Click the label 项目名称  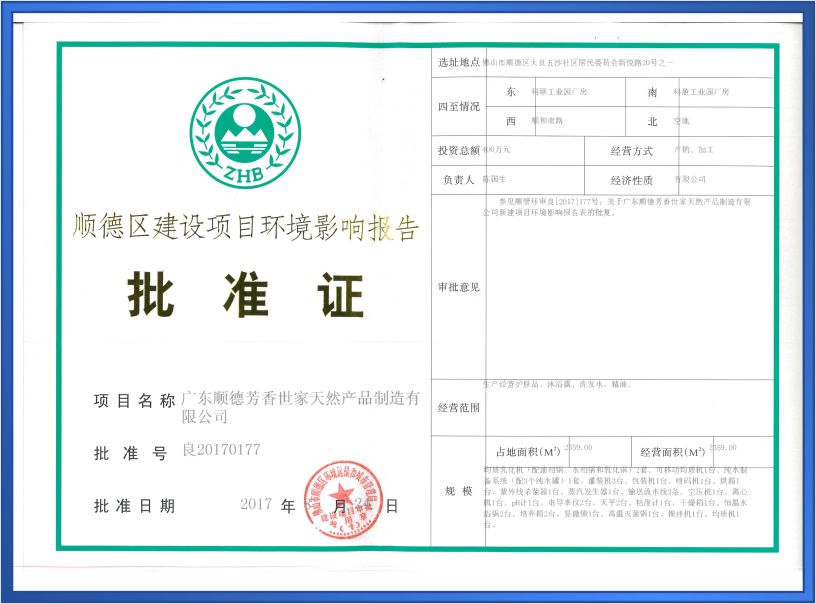pos(134,401)
